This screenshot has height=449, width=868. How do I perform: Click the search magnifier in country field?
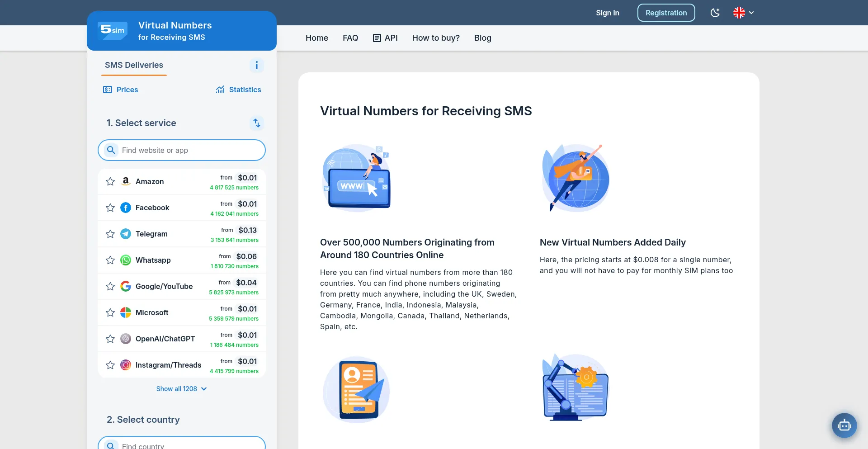click(111, 446)
